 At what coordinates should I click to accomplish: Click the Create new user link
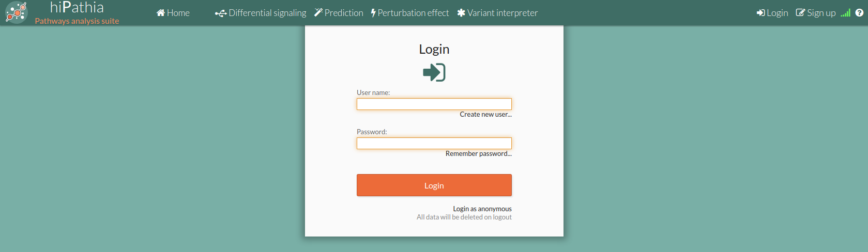click(x=486, y=115)
